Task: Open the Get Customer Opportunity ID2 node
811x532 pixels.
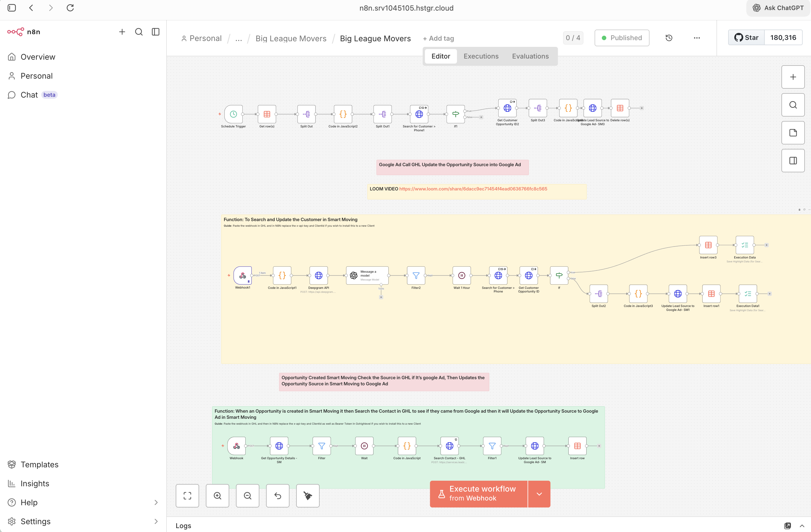Action: pos(507,108)
